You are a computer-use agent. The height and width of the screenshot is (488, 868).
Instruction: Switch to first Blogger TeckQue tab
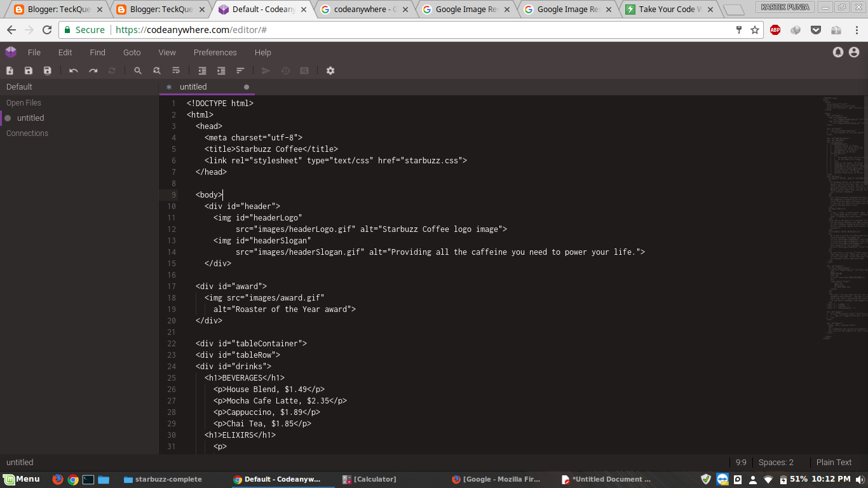[x=59, y=10]
